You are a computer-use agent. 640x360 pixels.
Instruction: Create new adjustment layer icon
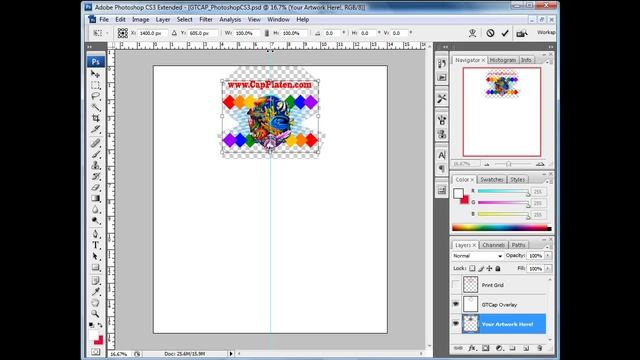pos(499,348)
